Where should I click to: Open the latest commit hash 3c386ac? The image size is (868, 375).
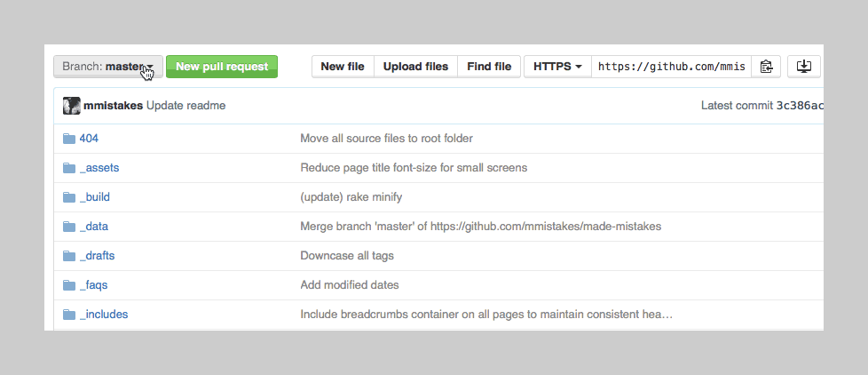pos(800,106)
